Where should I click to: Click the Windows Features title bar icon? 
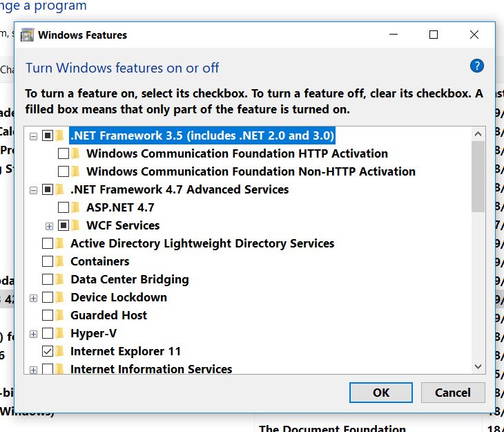click(x=28, y=35)
